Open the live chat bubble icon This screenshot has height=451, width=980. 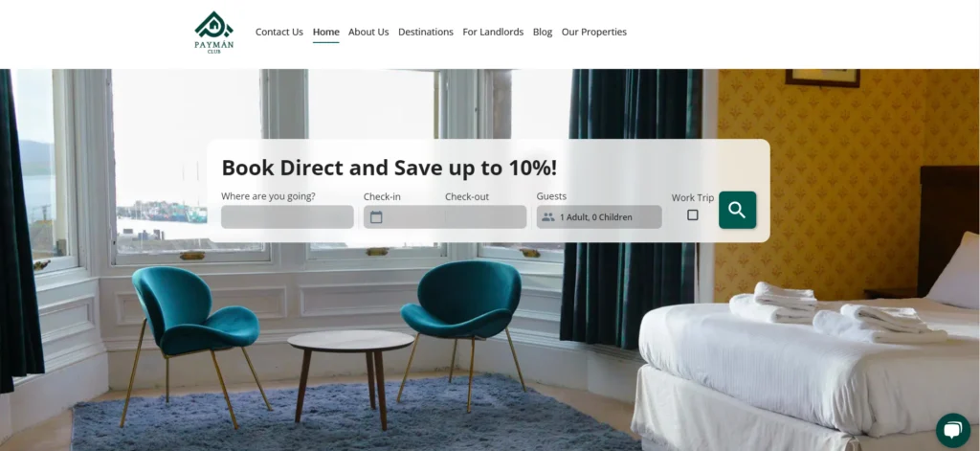pos(952,430)
